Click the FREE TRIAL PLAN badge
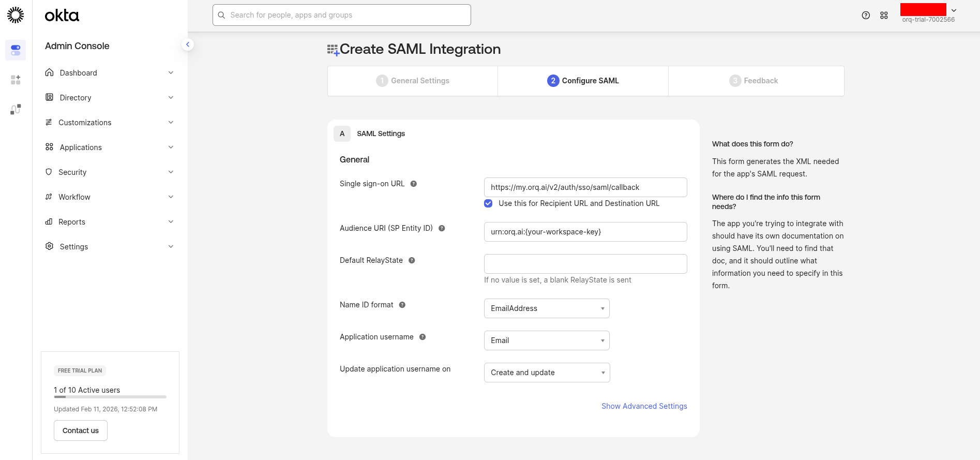This screenshot has width=980, height=460. click(x=80, y=370)
